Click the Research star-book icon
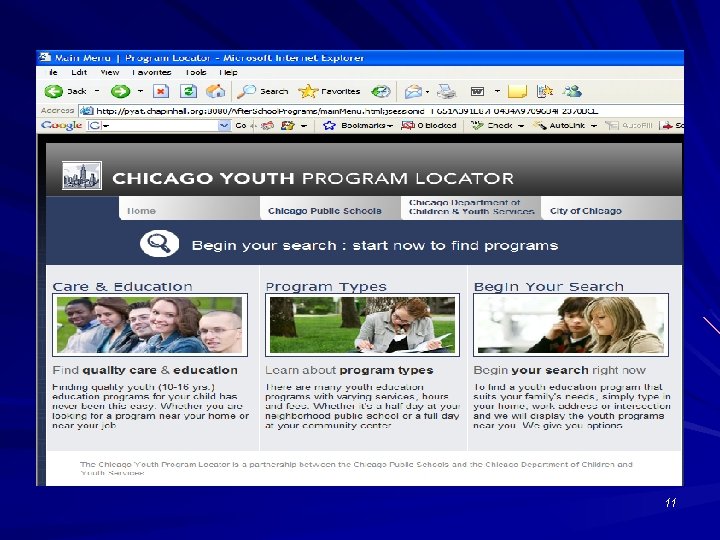 (545, 91)
